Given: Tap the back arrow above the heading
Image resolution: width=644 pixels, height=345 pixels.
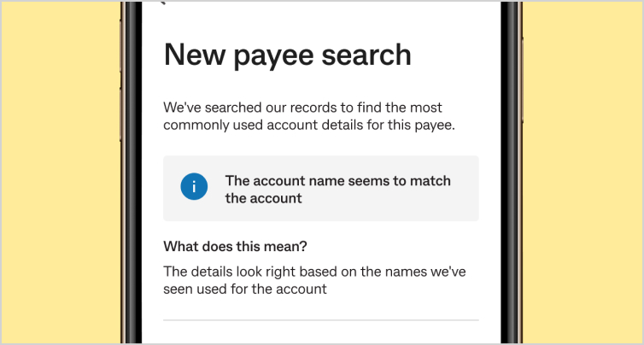Looking at the screenshot, I should click(162, 3).
